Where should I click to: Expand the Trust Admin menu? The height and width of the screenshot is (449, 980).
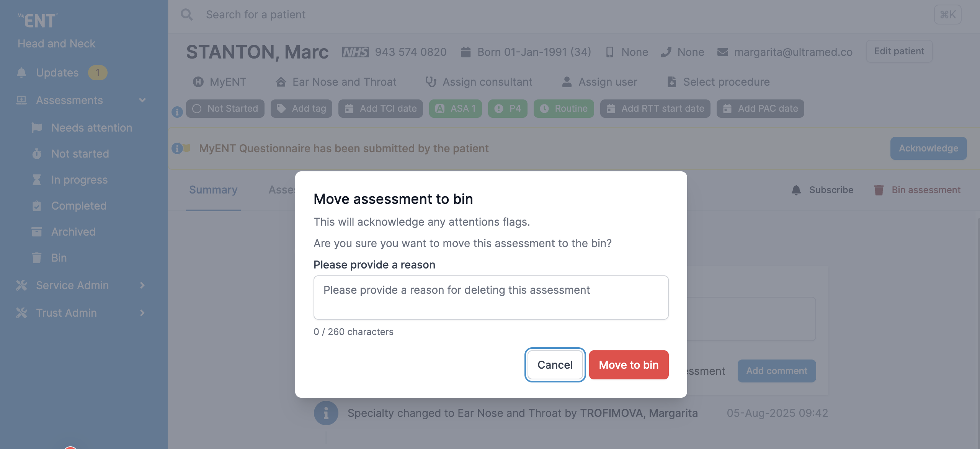tap(142, 313)
